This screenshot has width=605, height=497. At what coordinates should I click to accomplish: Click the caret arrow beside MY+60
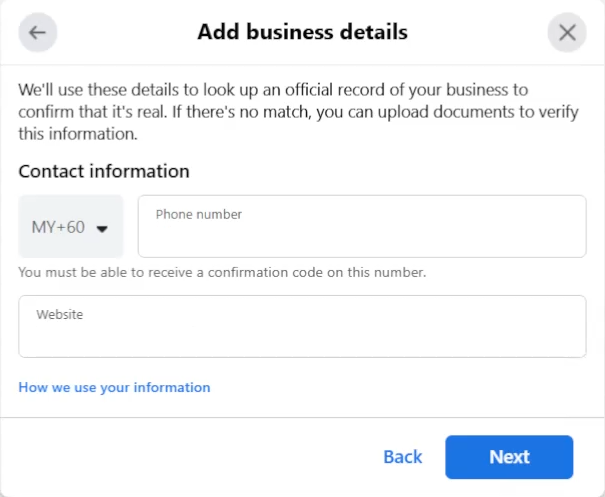pyautogui.click(x=102, y=228)
